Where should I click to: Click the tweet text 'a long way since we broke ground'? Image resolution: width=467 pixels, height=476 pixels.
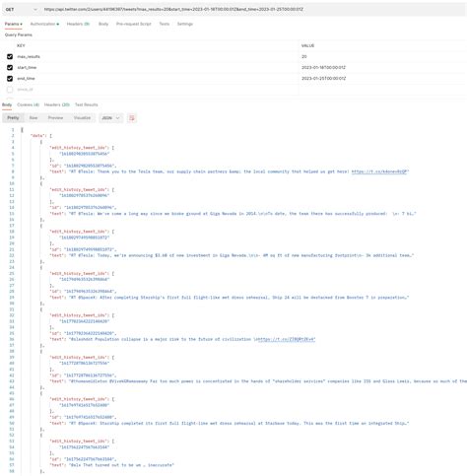pyautogui.click(x=160, y=214)
